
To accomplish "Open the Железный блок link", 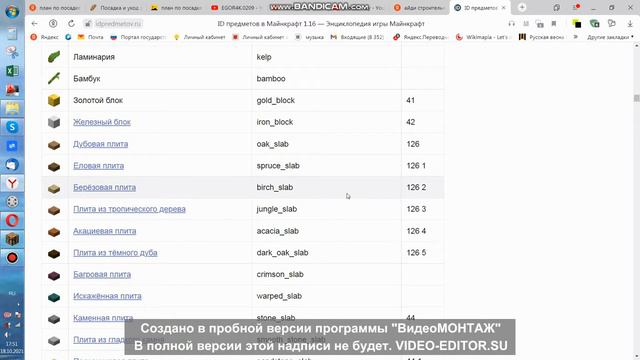I will [102, 122].
